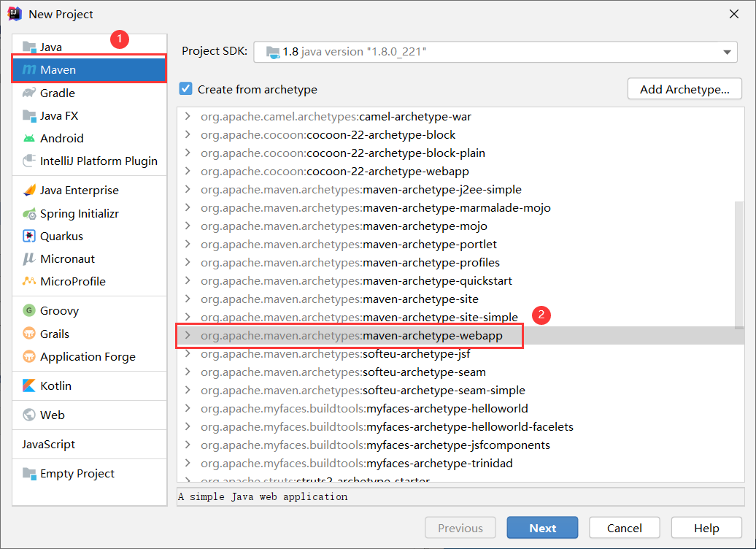Click the Add Archetype... button

coord(684,89)
